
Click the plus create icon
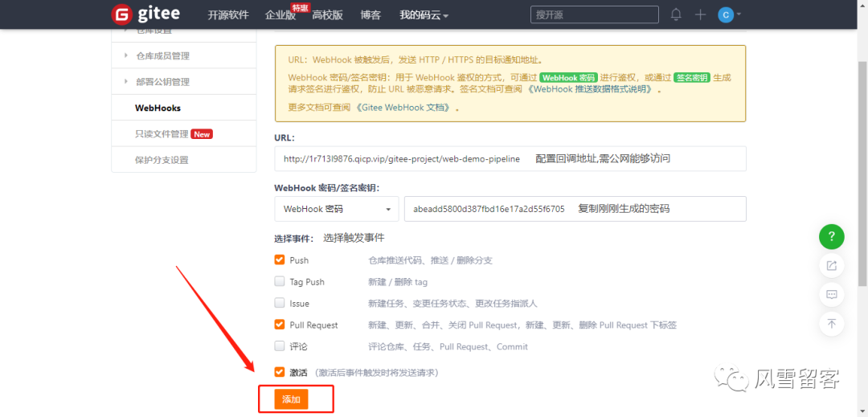coord(700,14)
